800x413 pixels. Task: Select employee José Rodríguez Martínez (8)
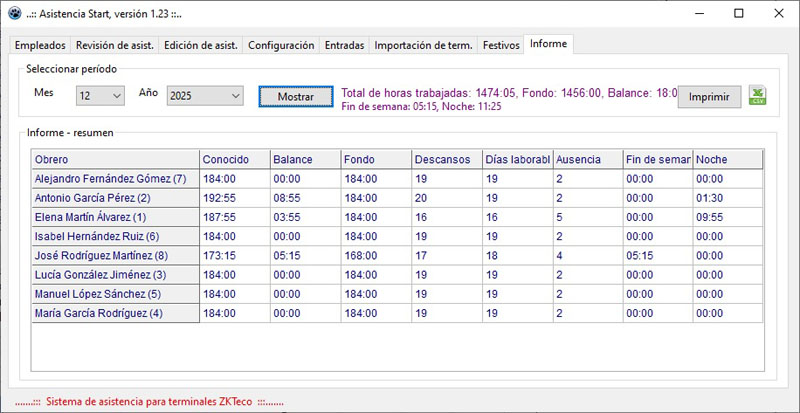coord(115,255)
